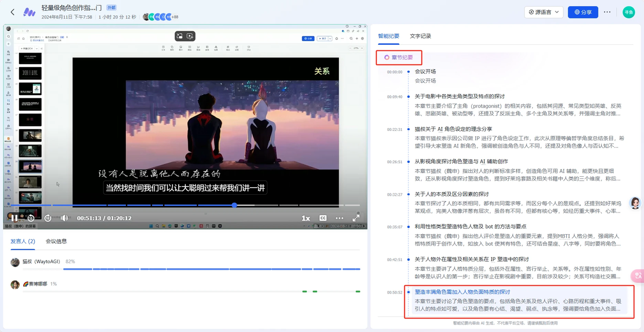This screenshot has height=332, width=644.
Task: Click the picture-in-picture icon above video
Action: pos(180,36)
